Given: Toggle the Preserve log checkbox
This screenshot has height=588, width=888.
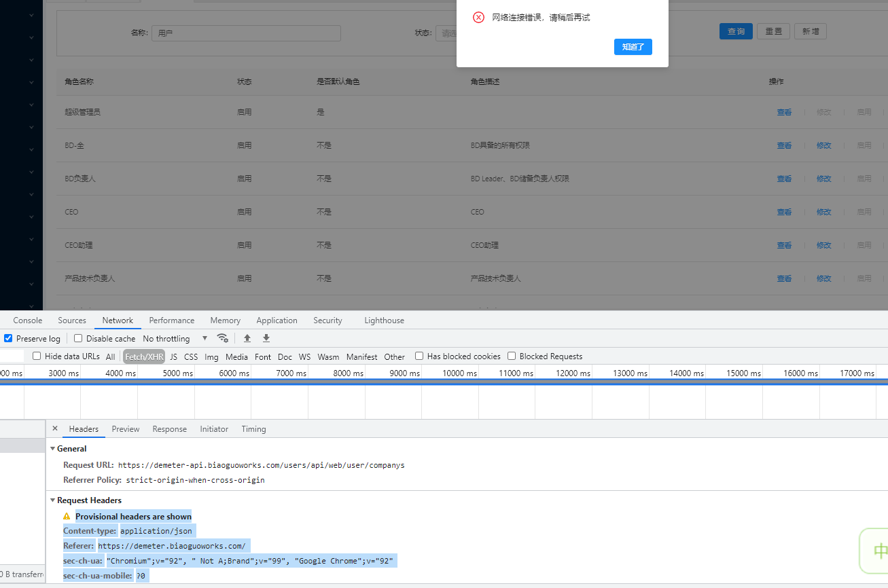Looking at the screenshot, I should pos(8,338).
